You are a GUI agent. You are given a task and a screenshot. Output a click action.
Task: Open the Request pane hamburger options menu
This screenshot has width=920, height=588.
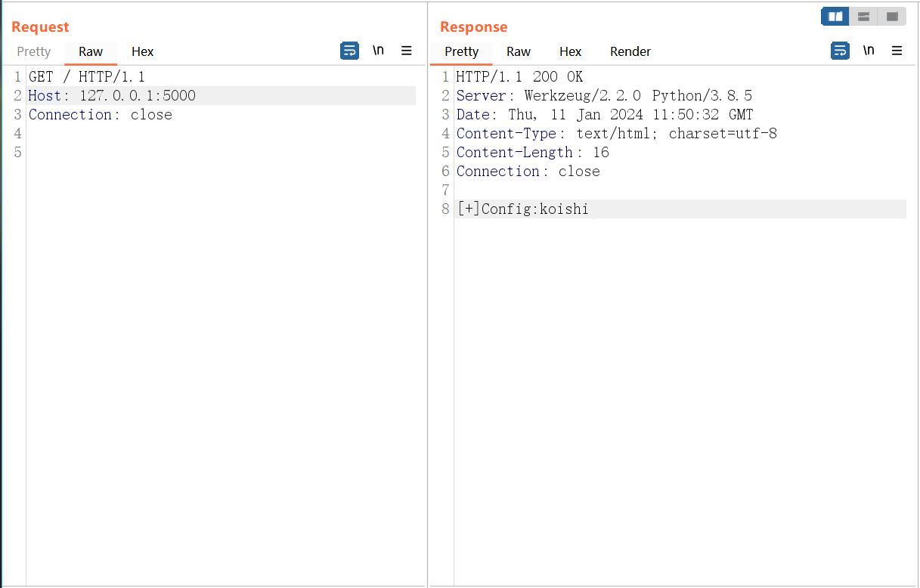tap(407, 51)
